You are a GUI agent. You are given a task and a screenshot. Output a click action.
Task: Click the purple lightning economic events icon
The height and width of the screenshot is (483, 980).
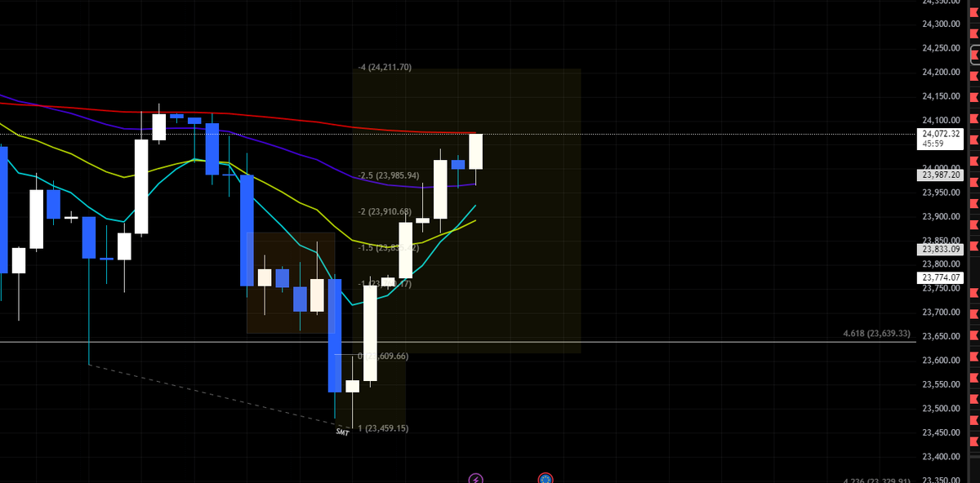[476, 478]
